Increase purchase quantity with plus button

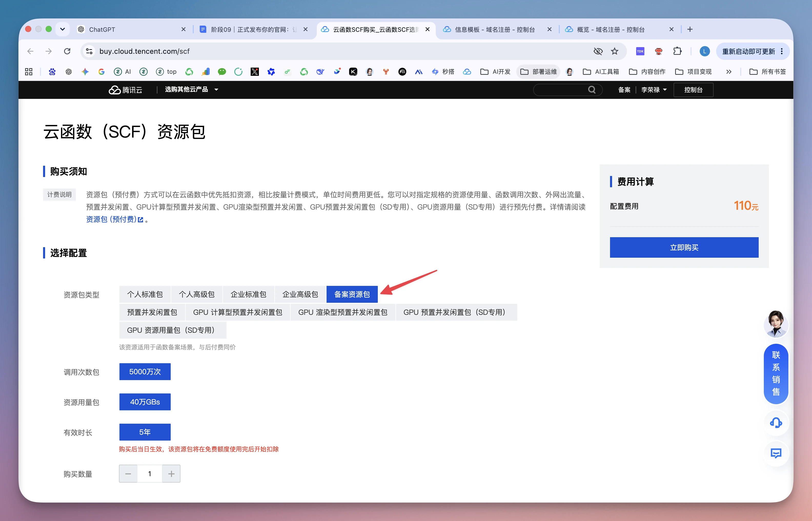171,474
